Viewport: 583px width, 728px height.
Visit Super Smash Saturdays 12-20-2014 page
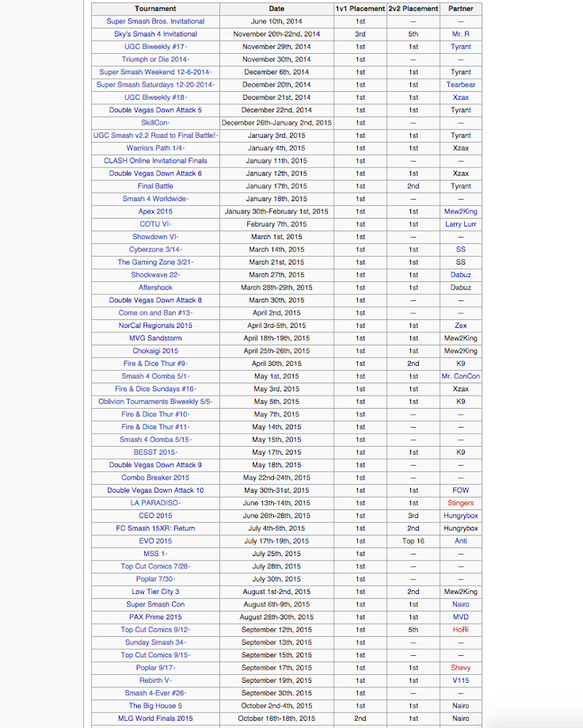[154, 85]
